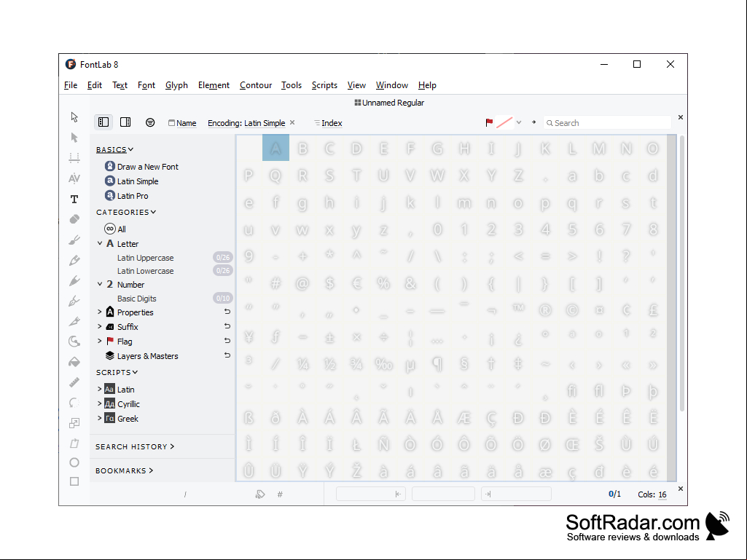Viewport: 747px width, 560px height.
Task: Expand SEARCH HISTORY section
Action: (135, 446)
